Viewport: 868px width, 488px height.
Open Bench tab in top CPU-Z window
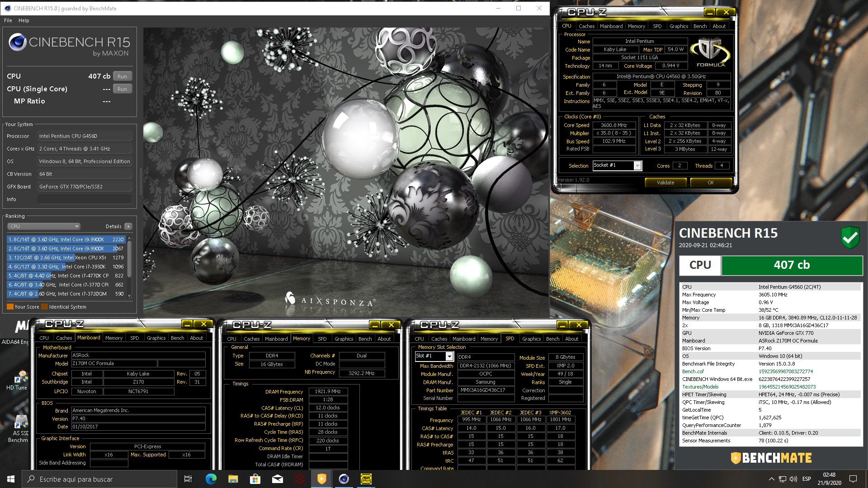point(700,26)
